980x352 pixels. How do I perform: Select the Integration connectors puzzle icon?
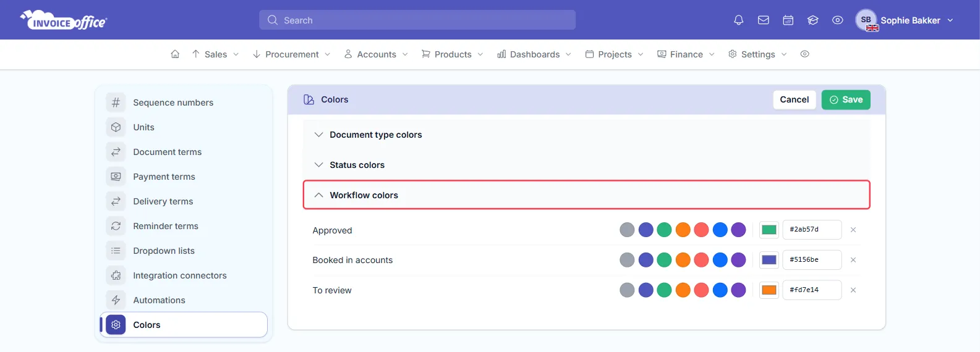click(116, 275)
